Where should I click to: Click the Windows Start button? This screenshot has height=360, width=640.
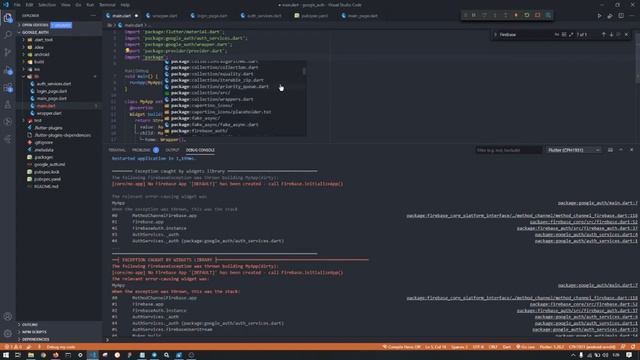tap(6, 355)
